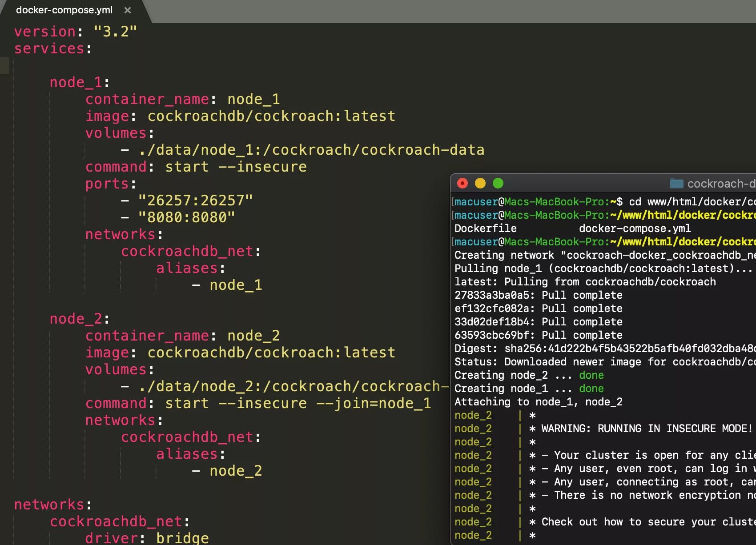Click the 27833a3ba0a5 Pull complete line
The height and width of the screenshot is (545, 756).
[539, 295]
